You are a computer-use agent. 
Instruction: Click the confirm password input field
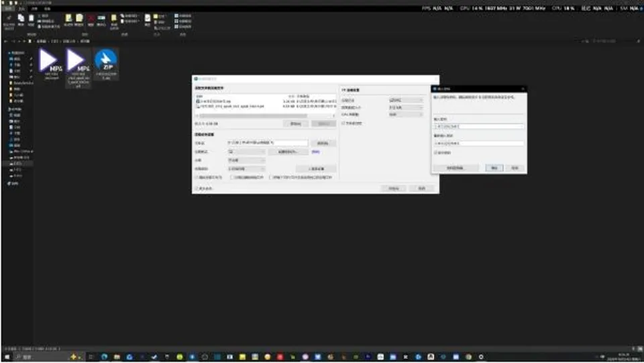(478, 144)
